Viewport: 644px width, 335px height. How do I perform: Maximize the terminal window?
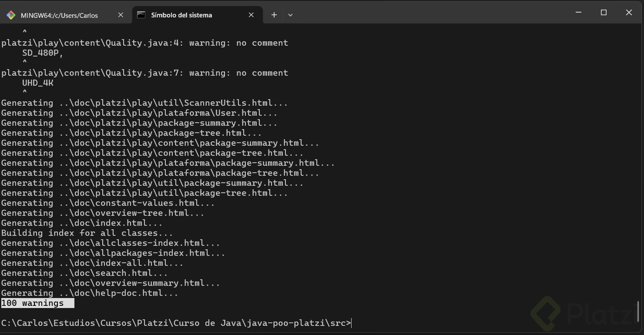click(604, 13)
